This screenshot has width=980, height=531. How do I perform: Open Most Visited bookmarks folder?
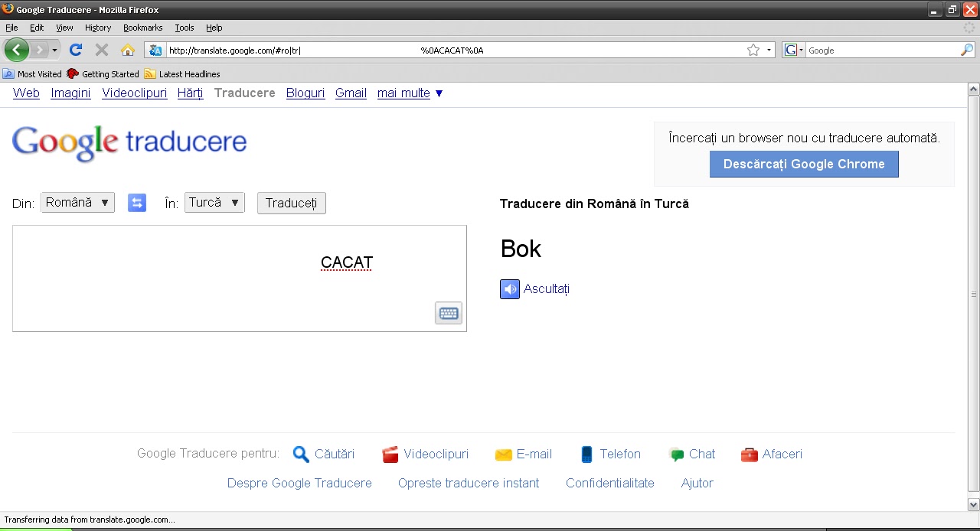[32, 74]
